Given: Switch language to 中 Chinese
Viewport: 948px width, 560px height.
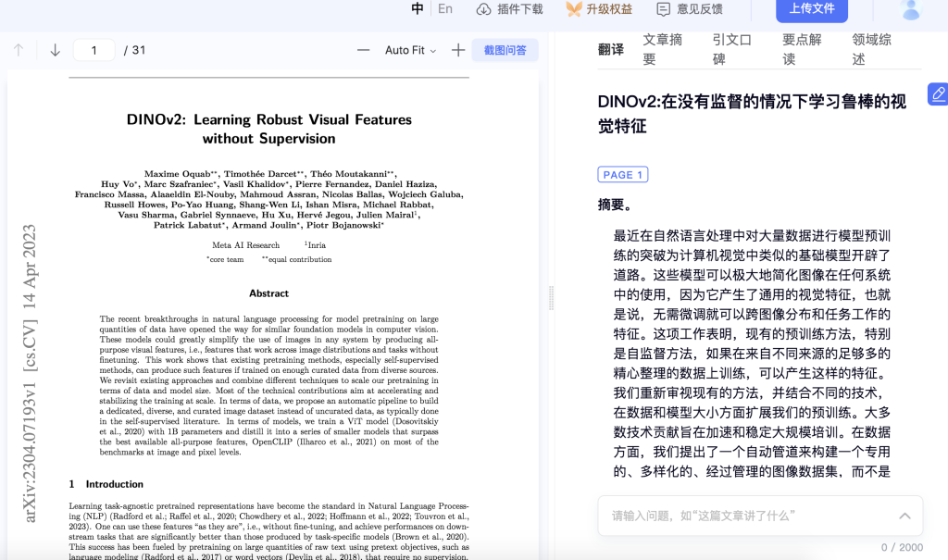Looking at the screenshot, I should [x=418, y=8].
